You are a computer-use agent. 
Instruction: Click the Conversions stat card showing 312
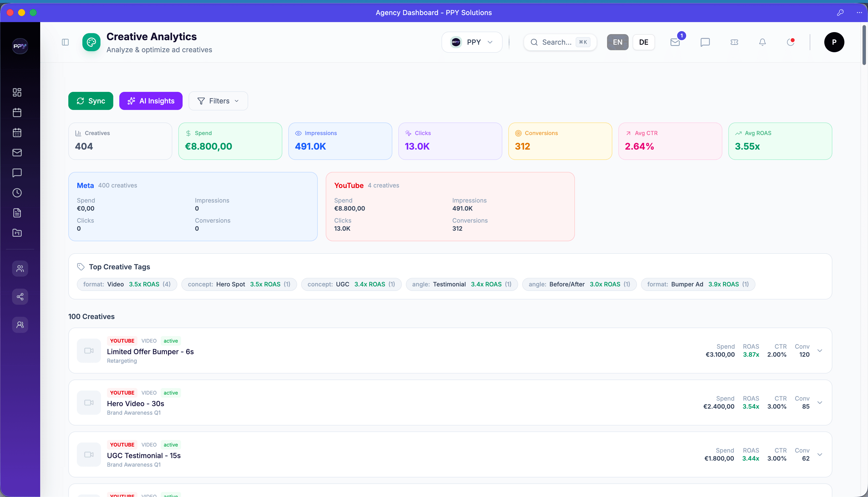coord(560,141)
